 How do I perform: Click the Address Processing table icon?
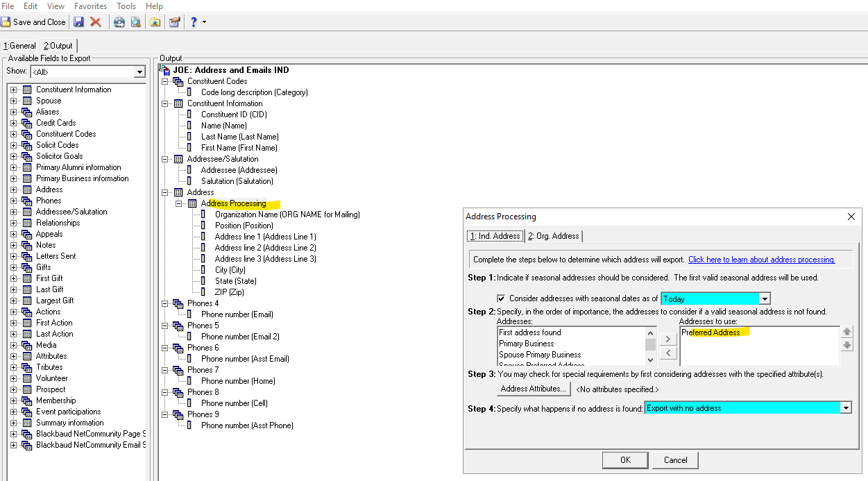192,203
